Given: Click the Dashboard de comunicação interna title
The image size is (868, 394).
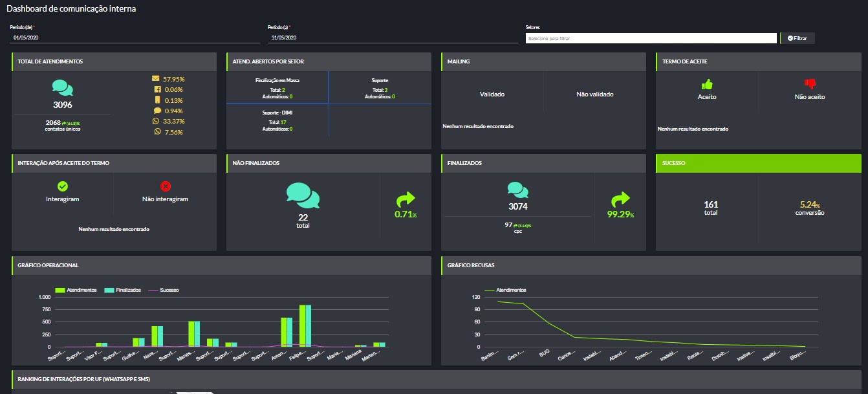Looking at the screenshot, I should point(71,9).
